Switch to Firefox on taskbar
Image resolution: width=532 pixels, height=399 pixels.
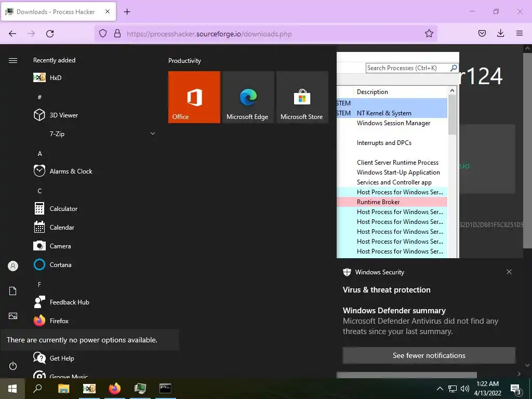point(115,389)
